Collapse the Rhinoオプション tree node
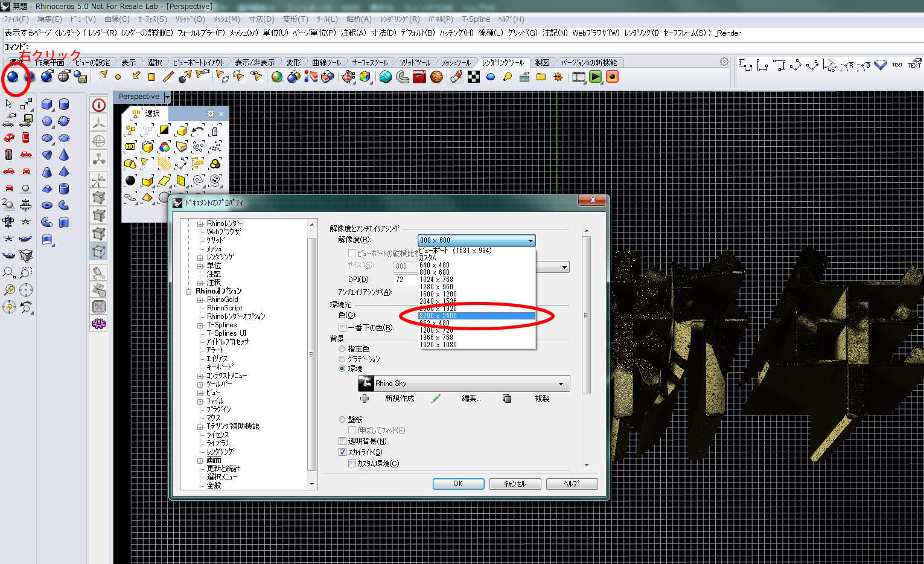This screenshot has height=564, width=924. 189,291
